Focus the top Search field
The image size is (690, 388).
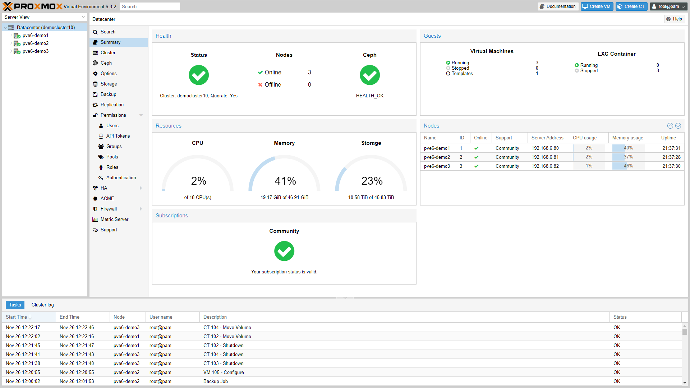click(150, 7)
